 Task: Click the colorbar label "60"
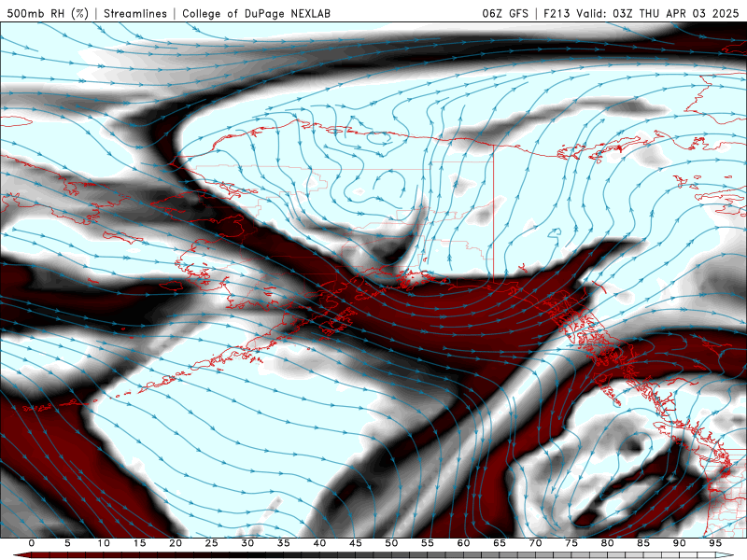click(x=463, y=543)
